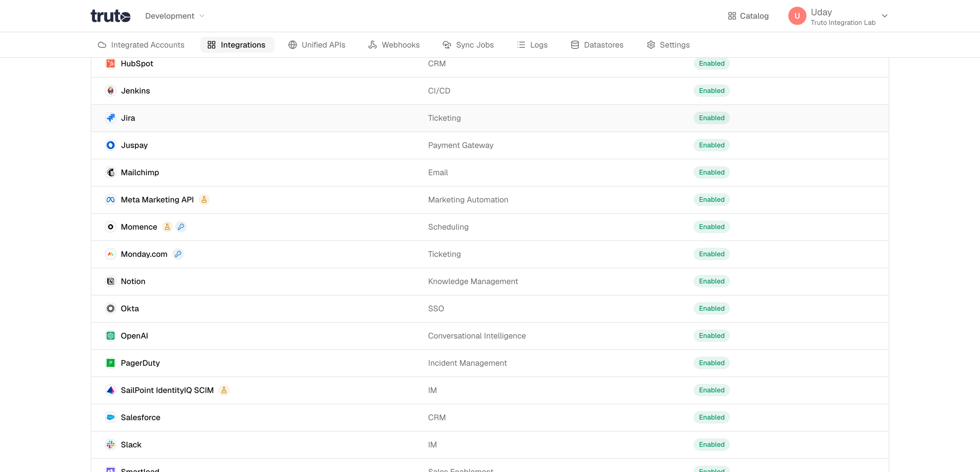Click the OpenAI integration name

click(x=134, y=336)
